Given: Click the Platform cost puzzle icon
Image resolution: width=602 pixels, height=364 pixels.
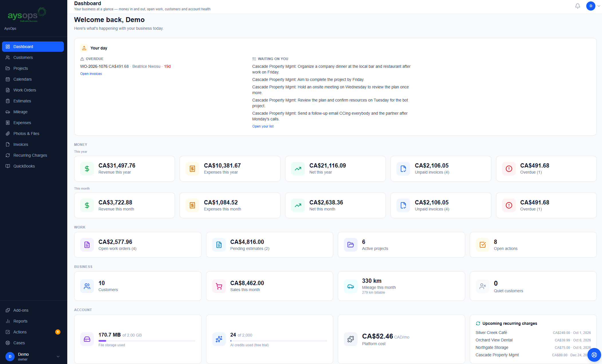Looking at the screenshot, I should point(351,339).
